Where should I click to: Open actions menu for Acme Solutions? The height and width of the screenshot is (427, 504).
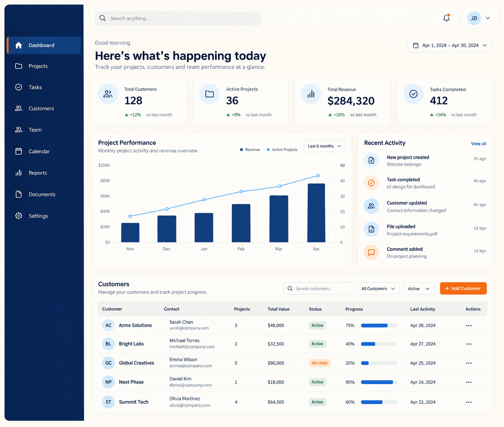469,326
